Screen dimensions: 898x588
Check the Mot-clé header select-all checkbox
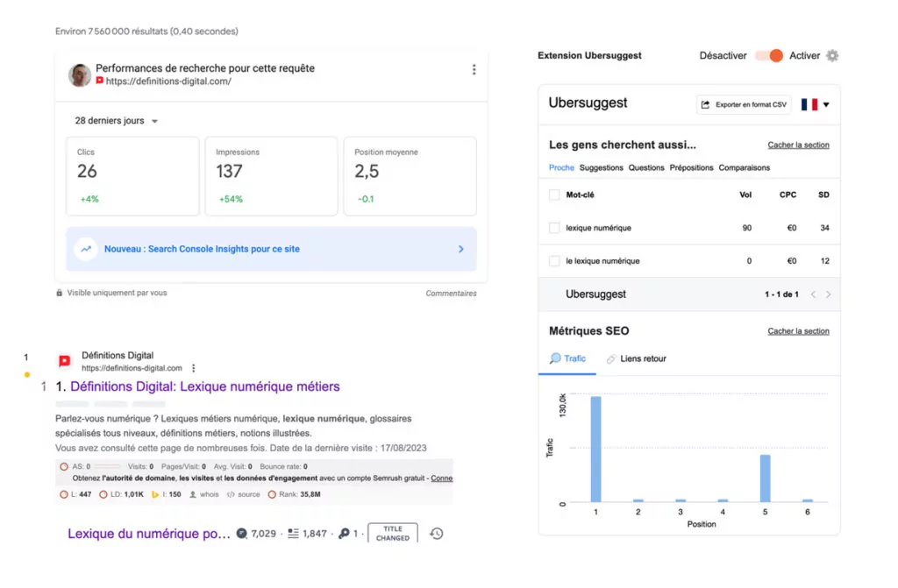tap(554, 195)
